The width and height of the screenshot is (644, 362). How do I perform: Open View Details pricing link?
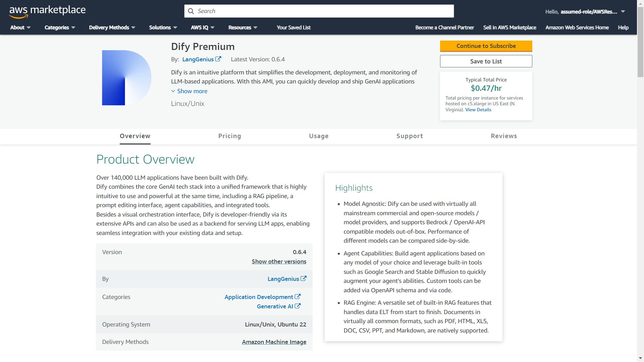[478, 110]
